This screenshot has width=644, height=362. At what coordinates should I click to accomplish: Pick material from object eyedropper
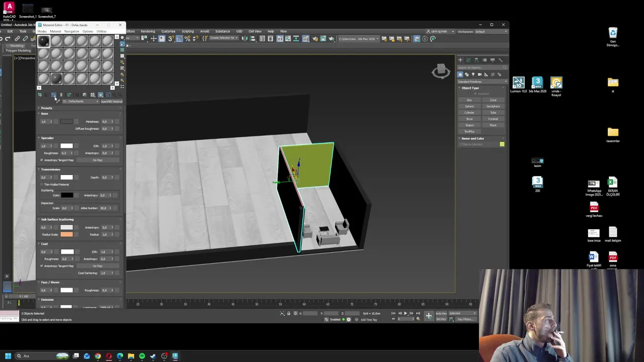(58, 102)
